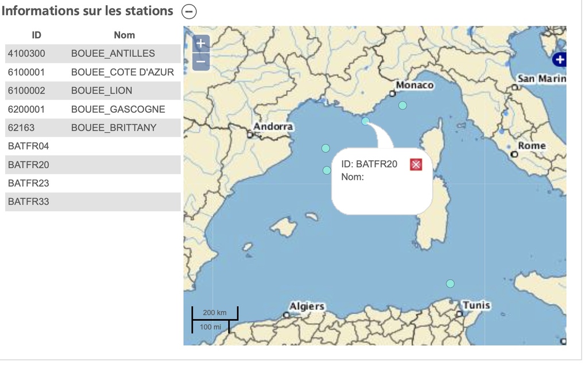Collapse the Informations sur les stations section
This screenshot has height=369, width=588.
[189, 11]
